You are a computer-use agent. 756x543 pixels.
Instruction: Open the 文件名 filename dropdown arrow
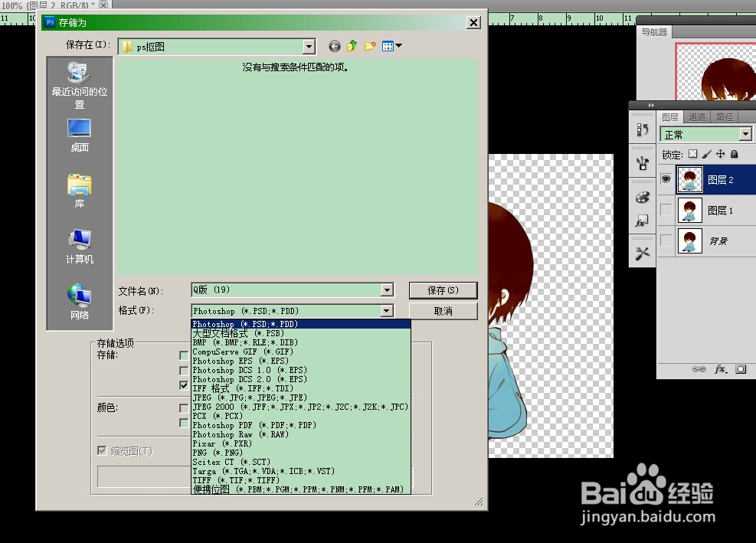(x=387, y=289)
